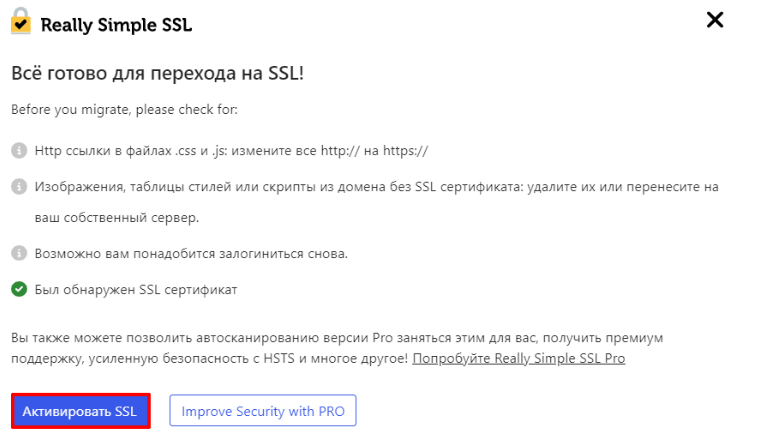Screen dimensions: 758x436
Task: Click Был обнаружен SSL сертификат text
Action: pyautogui.click(x=136, y=290)
